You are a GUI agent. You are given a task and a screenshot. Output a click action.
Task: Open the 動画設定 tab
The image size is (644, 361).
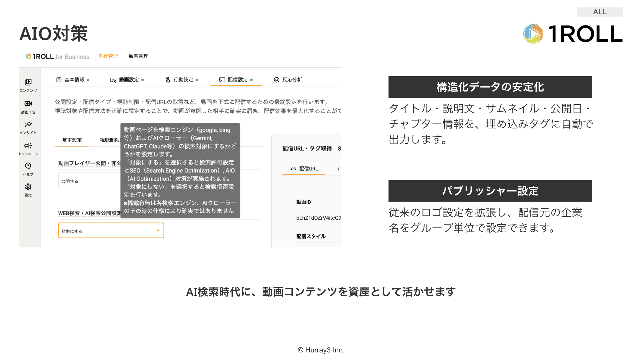tap(127, 80)
